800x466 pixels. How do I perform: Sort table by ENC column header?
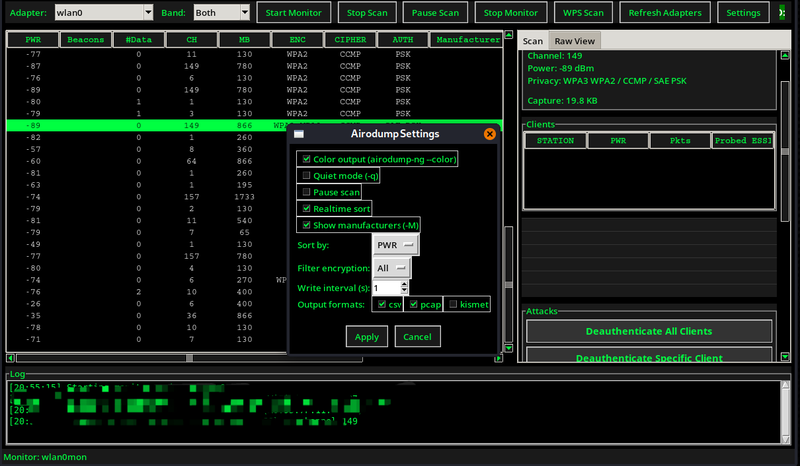click(297, 39)
